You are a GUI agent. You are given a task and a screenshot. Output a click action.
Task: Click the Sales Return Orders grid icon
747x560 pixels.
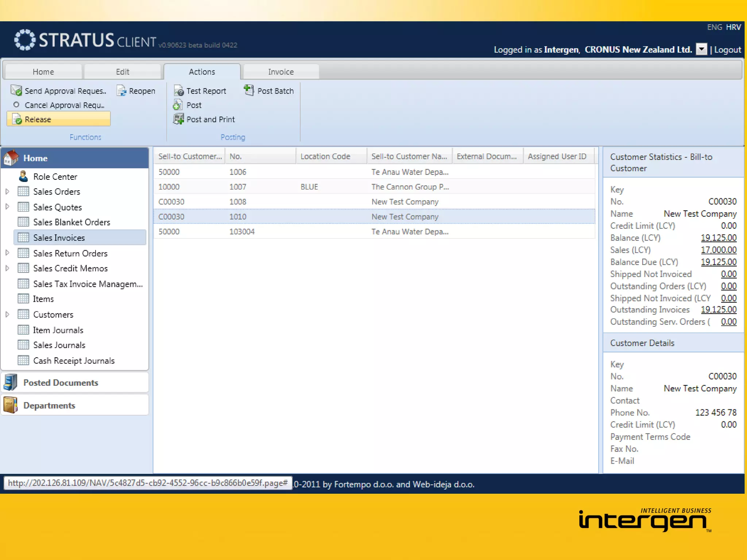coord(23,253)
